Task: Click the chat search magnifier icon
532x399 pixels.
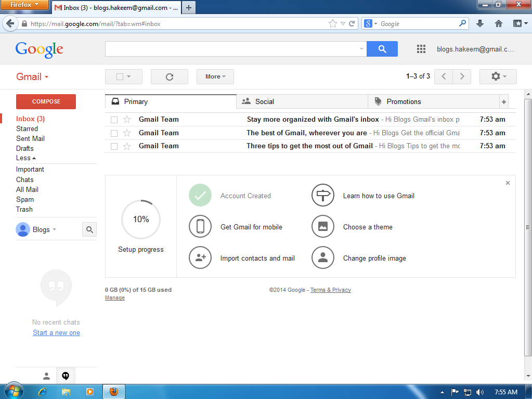Action: coord(89,230)
